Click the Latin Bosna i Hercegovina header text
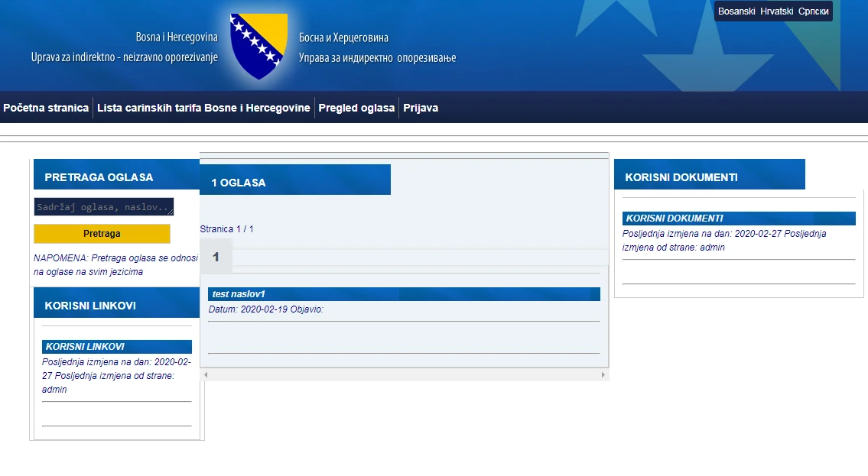 177,37
